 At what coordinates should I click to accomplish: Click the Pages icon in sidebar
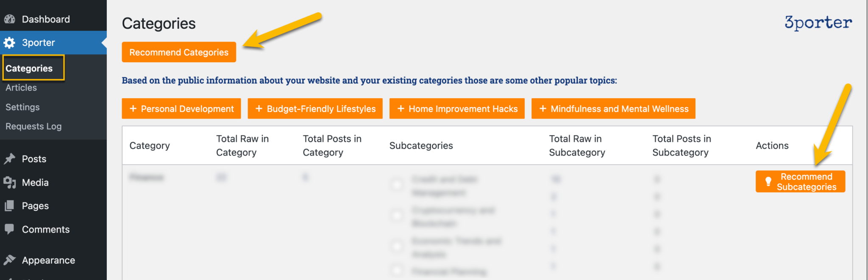pyautogui.click(x=9, y=206)
